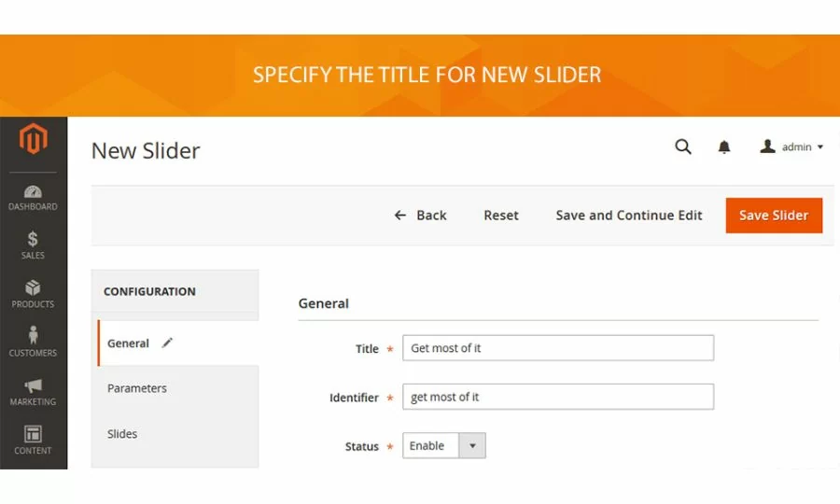
Task: Open the Sales dollar icon
Action: 33,240
